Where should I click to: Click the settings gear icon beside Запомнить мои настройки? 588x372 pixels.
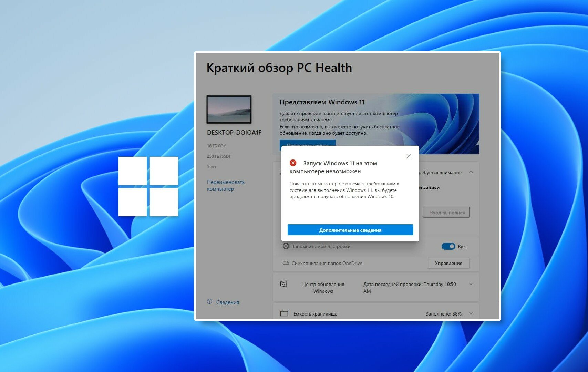[x=286, y=246]
